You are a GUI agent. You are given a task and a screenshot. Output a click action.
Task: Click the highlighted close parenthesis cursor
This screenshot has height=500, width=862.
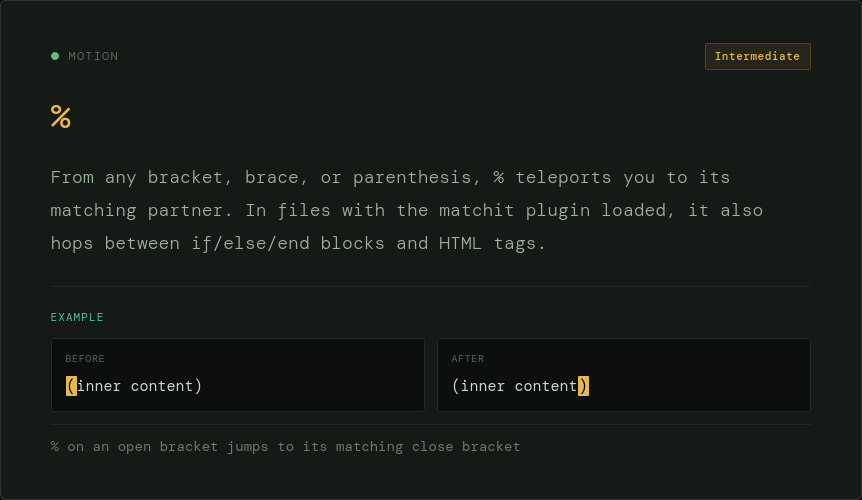[584, 386]
